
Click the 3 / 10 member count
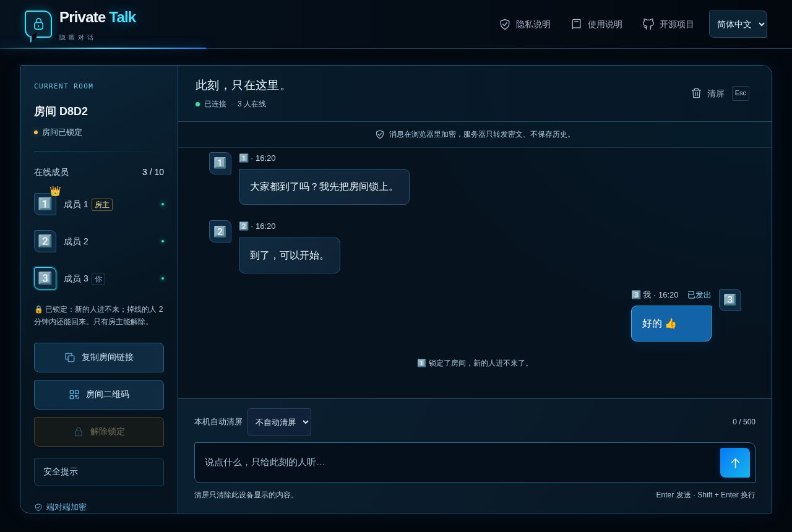[153, 172]
